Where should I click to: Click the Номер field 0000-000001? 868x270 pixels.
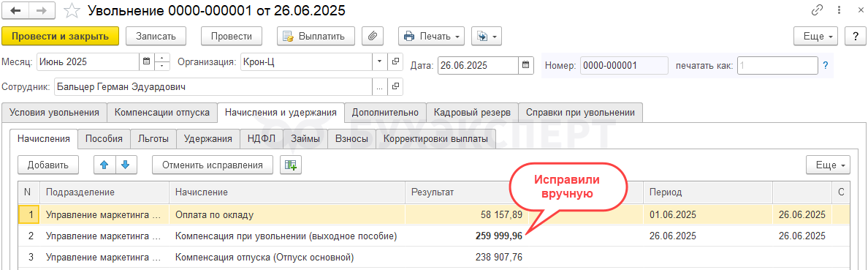tap(624, 65)
